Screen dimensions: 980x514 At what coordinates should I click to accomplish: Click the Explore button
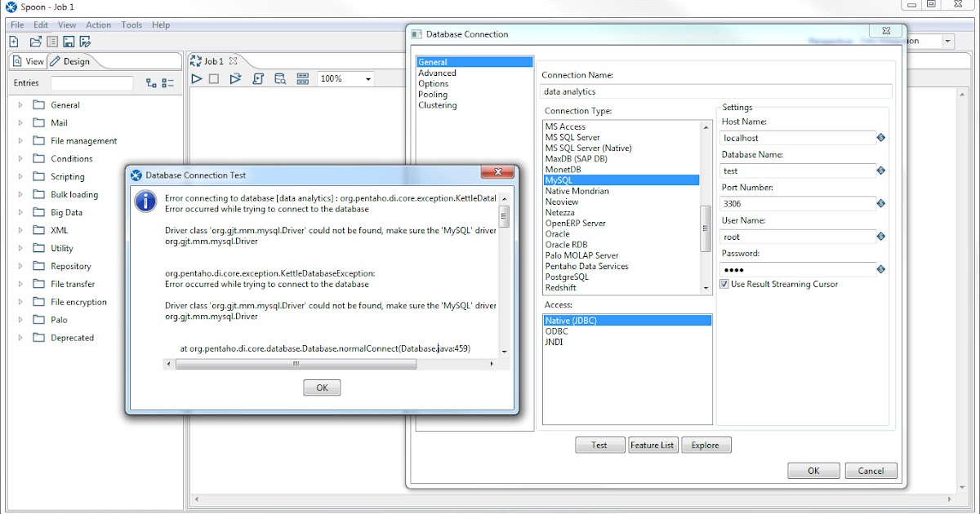[x=706, y=445]
